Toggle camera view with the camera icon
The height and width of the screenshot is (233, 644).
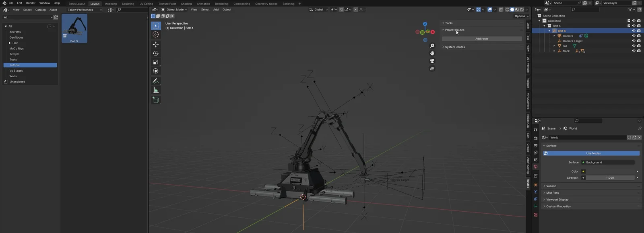pyautogui.click(x=432, y=61)
